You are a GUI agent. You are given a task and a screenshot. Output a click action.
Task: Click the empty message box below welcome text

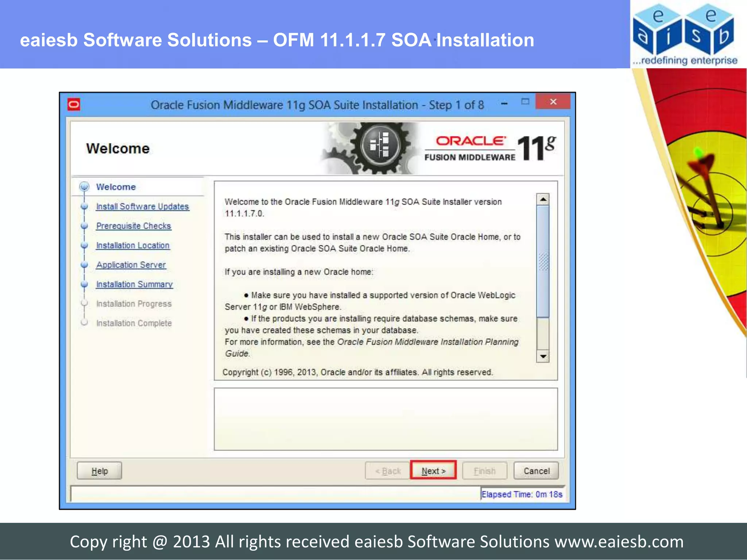coord(386,419)
